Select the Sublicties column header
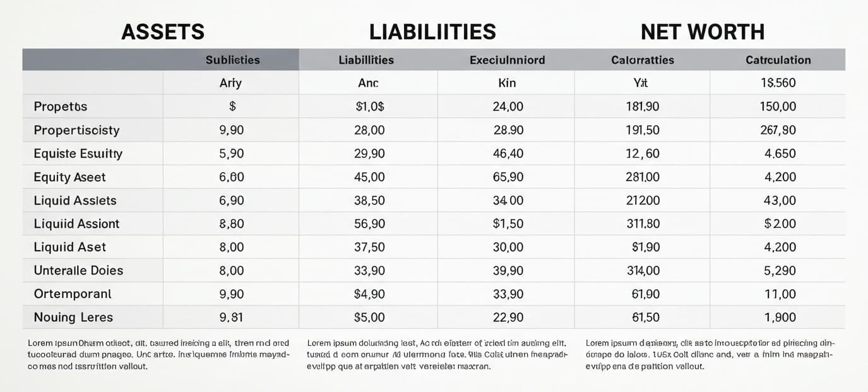The height and width of the screenshot is (392, 868). [x=232, y=60]
